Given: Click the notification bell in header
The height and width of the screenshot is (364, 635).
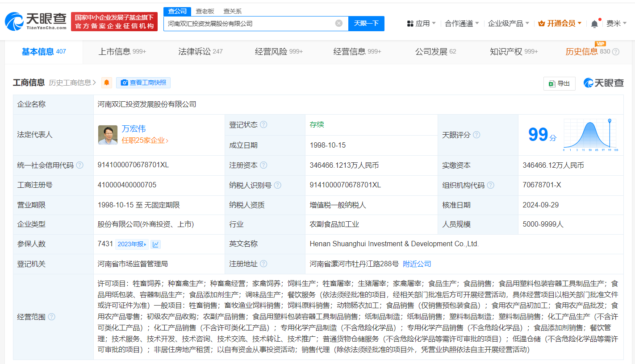Looking at the screenshot, I should (x=594, y=24).
